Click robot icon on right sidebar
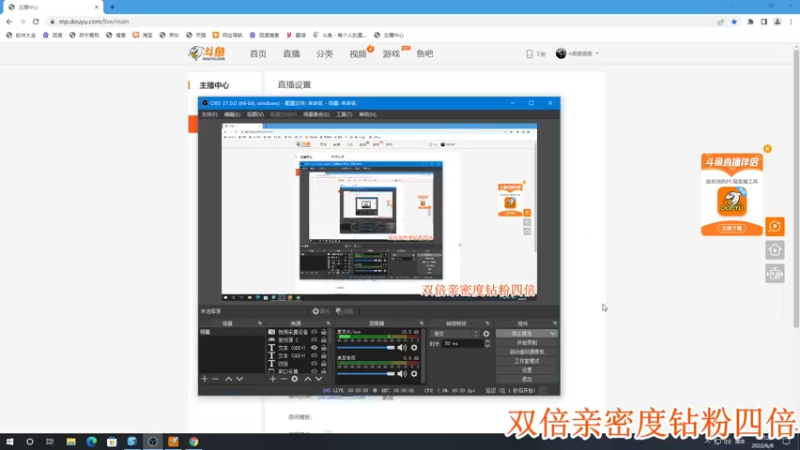800x450 pixels. coord(774,274)
